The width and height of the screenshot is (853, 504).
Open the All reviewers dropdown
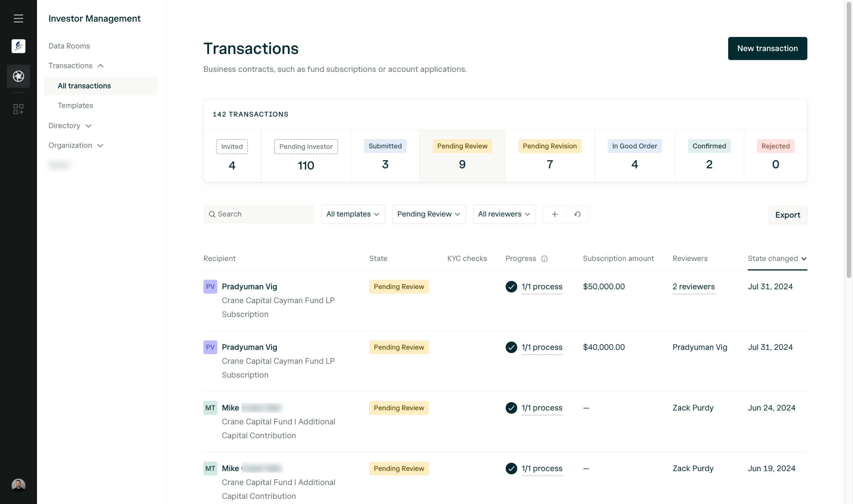504,214
